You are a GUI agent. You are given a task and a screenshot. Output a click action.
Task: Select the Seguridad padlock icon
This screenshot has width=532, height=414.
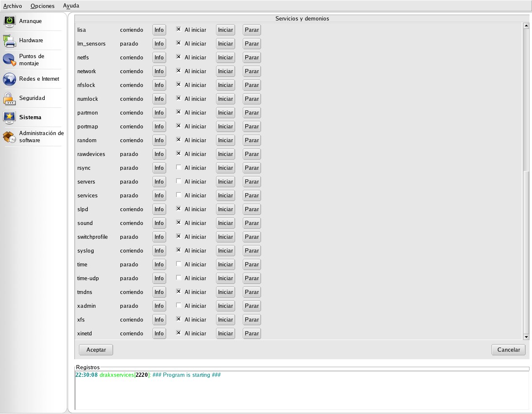pyautogui.click(x=10, y=98)
